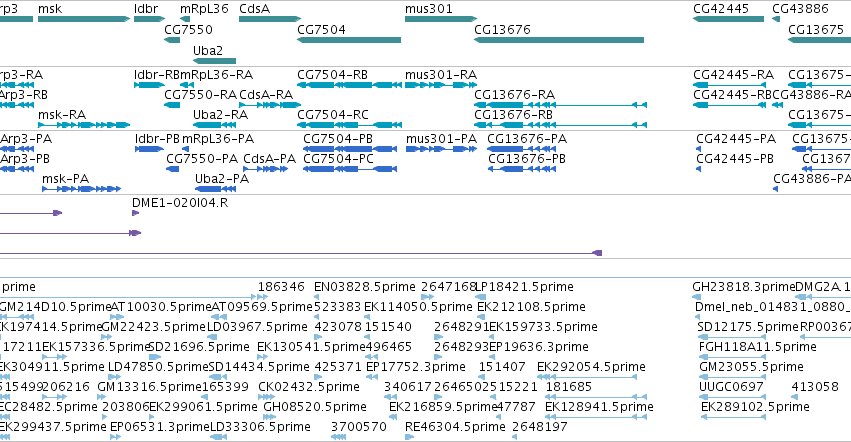Click the CG7550 gene label
This screenshot has height=442, width=851.
click(x=188, y=29)
